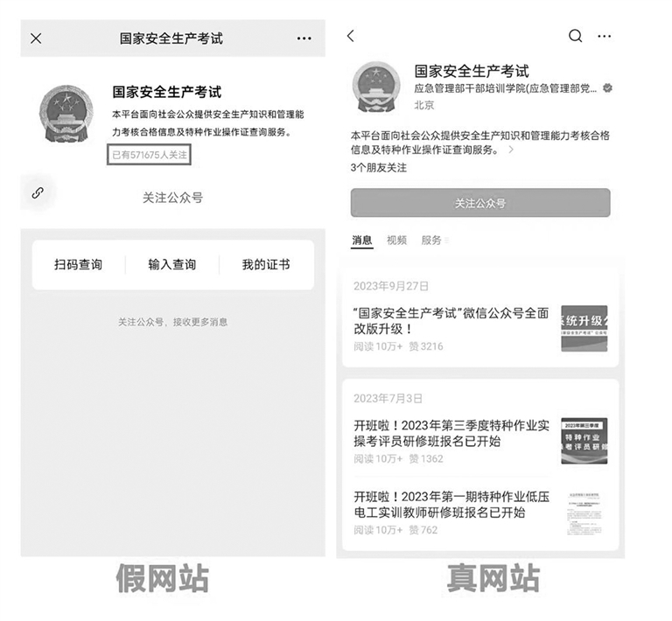This screenshot has height=621, width=672.
Task: Open the three-dot menu on fake site header
Action: coord(304,38)
